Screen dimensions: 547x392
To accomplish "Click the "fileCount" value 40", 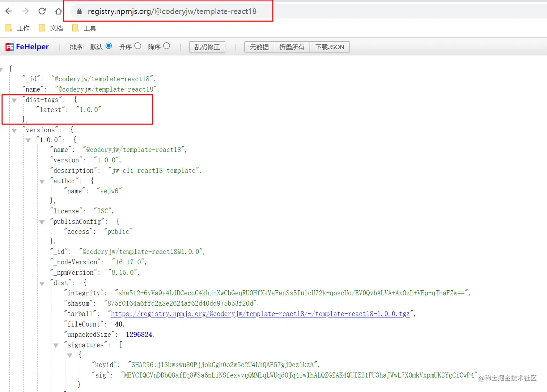I will click(x=119, y=324).
